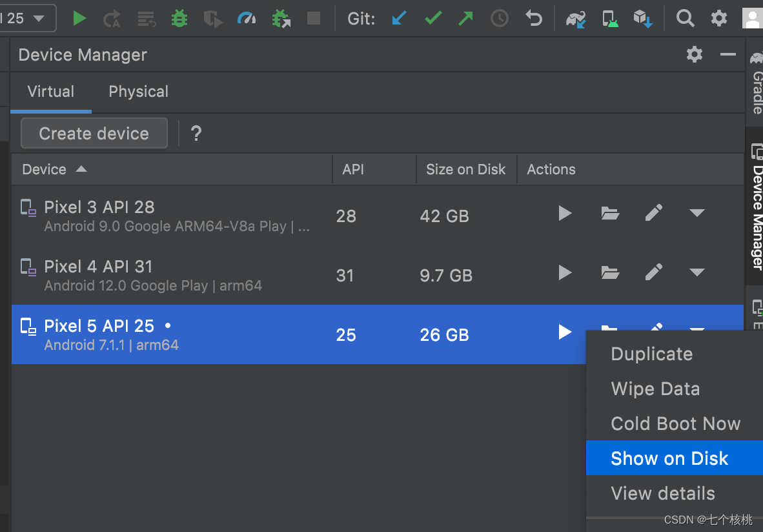
Task: Choose Wipe Data from the context menu
Action: click(655, 389)
